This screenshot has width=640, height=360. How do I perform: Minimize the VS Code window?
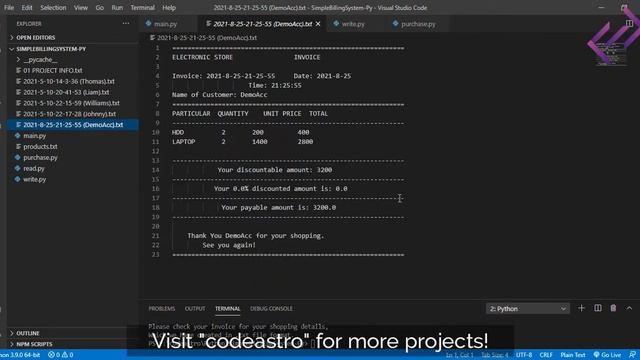click(x=601, y=7)
